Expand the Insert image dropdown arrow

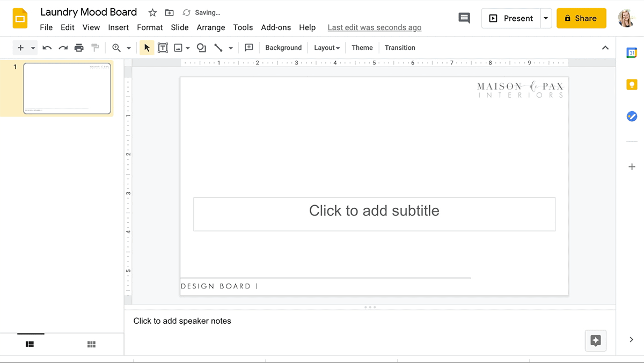point(188,48)
